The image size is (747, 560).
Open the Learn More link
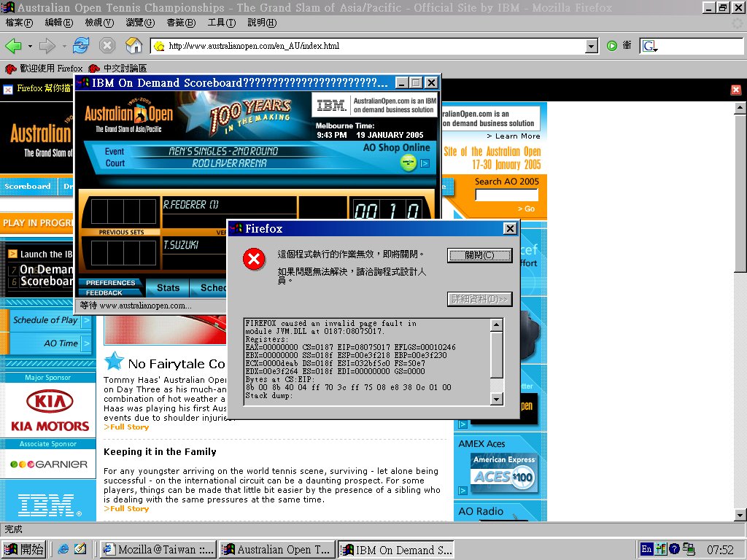coord(514,136)
